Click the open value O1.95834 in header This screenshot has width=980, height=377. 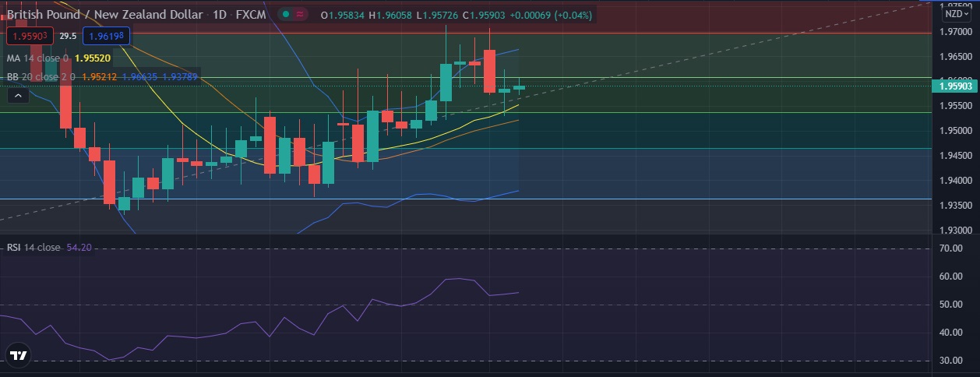(342, 16)
